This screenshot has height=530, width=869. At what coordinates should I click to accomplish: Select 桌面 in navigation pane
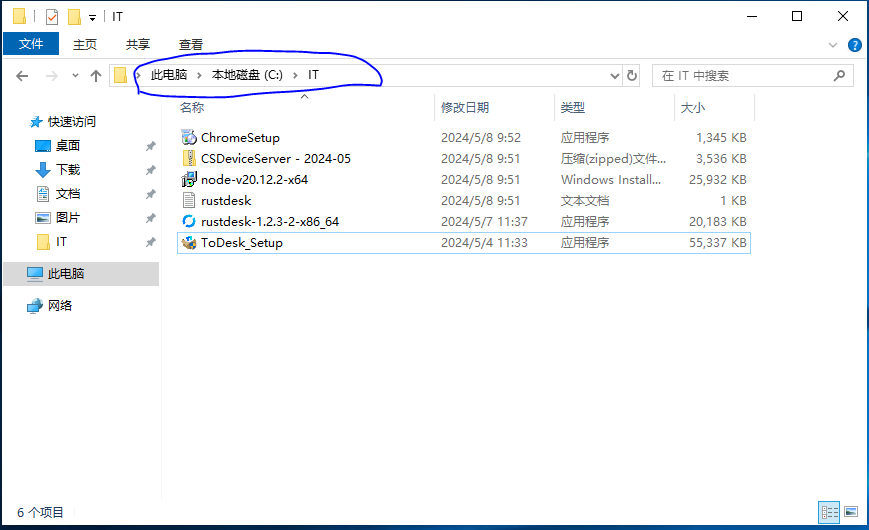(x=68, y=146)
